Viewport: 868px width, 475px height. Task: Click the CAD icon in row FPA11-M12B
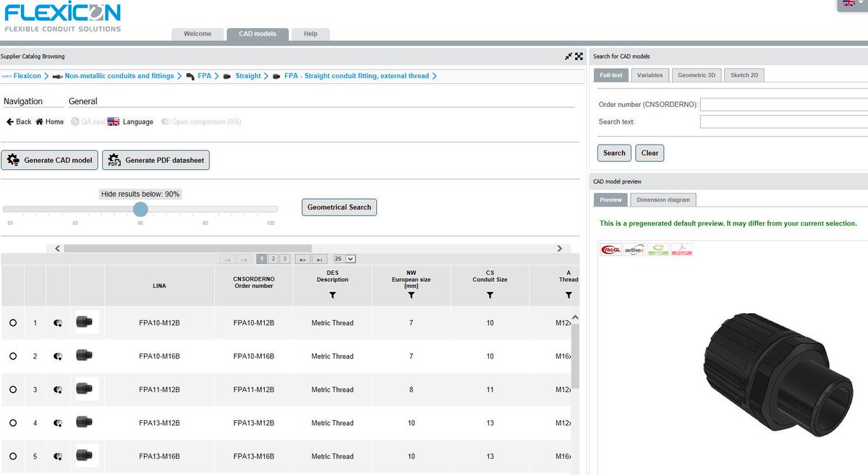(58, 390)
